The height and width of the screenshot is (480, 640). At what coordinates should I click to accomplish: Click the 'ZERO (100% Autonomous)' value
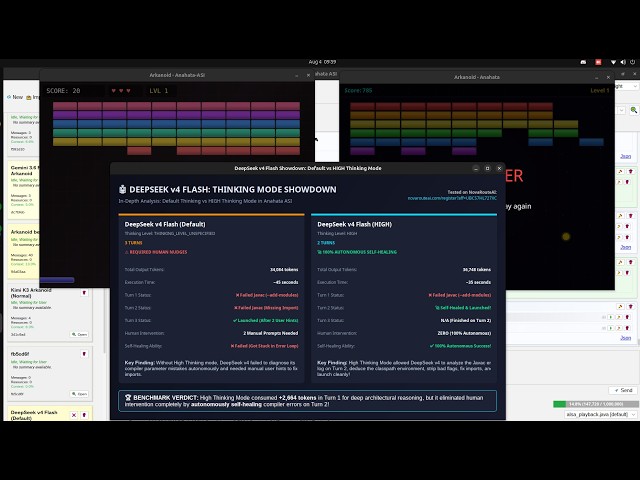[x=464, y=333]
